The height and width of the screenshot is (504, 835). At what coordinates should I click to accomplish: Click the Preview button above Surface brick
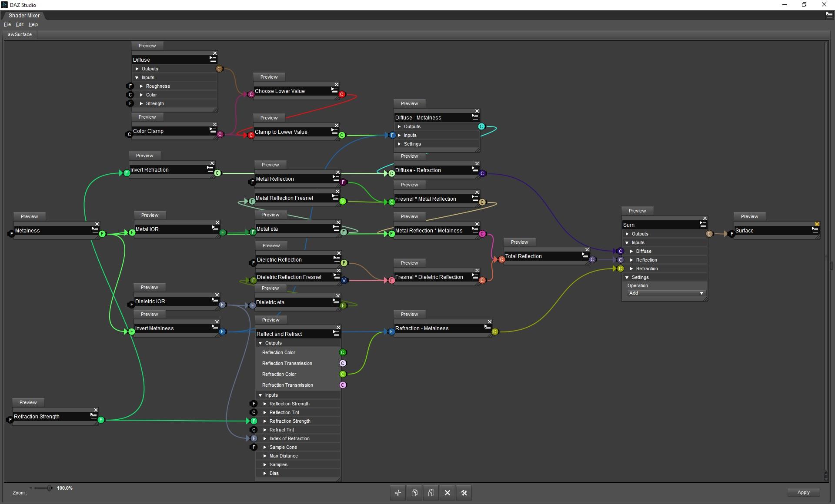[749, 216]
